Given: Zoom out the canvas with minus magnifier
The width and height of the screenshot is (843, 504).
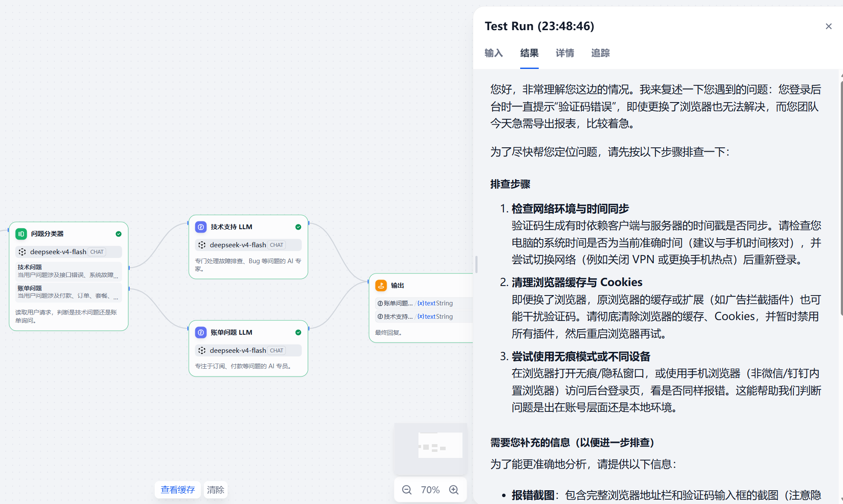Looking at the screenshot, I should (x=407, y=490).
